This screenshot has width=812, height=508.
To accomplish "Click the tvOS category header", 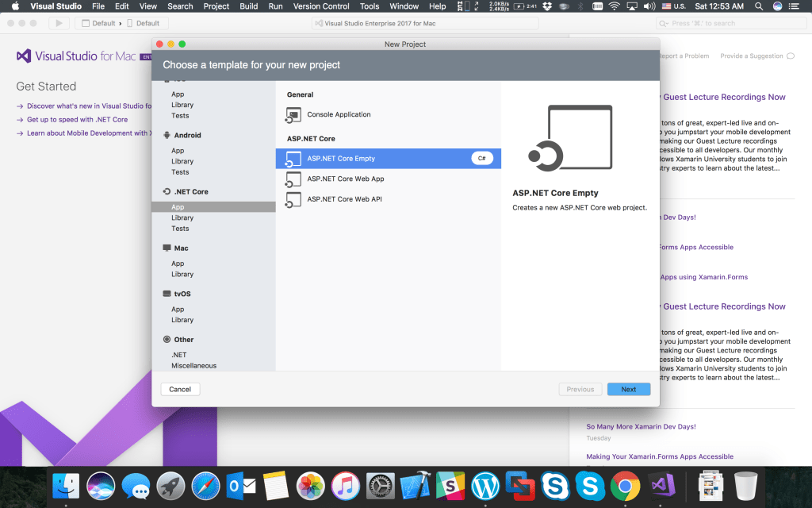I will [177, 294].
